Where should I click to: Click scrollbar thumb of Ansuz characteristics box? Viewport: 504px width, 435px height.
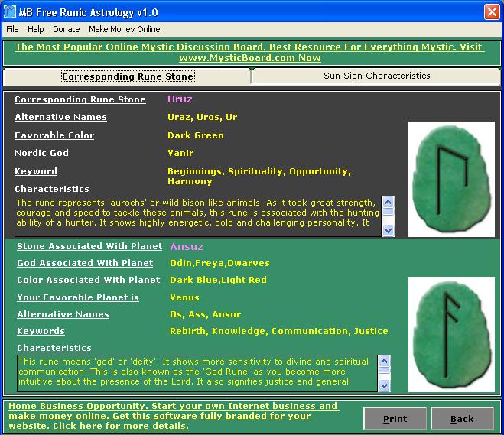pyautogui.click(x=385, y=371)
